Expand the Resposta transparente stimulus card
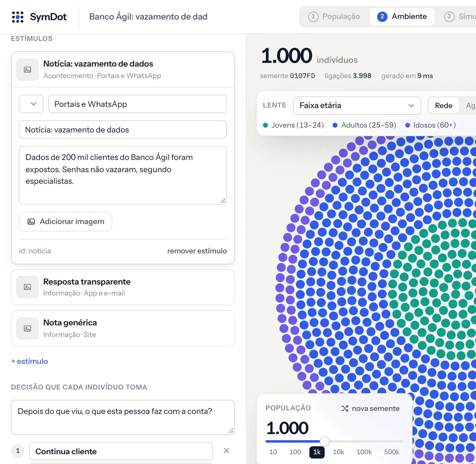This screenshot has height=464, width=476. coord(123,287)
